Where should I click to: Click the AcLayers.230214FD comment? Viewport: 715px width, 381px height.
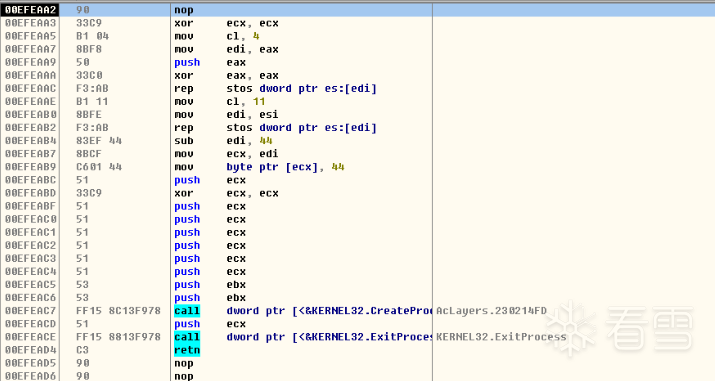click(491, 311)
